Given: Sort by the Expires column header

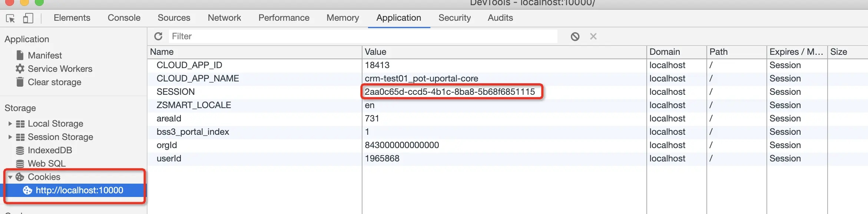Looking at the screenshot, I should [796, 52].
